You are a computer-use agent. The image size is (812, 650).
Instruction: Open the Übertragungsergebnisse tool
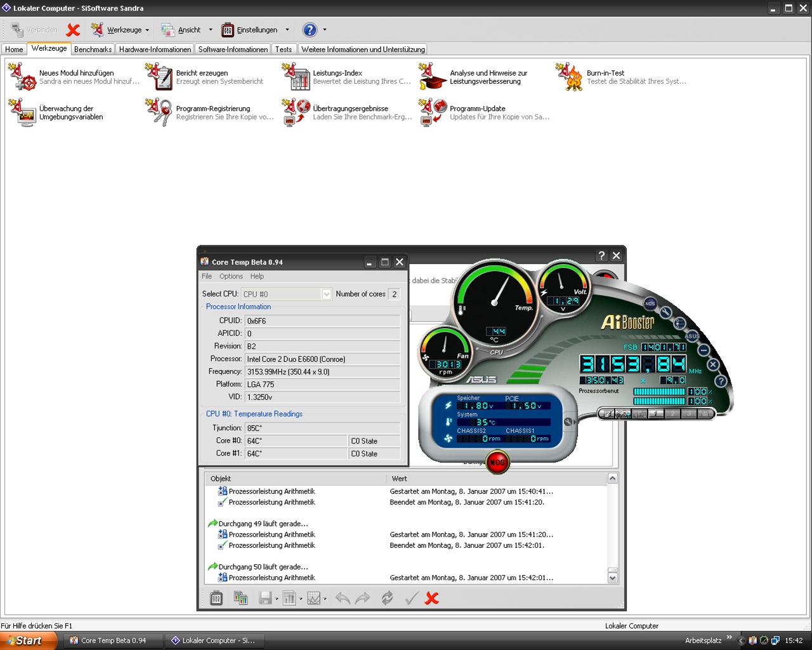click(x=347, y=112)
